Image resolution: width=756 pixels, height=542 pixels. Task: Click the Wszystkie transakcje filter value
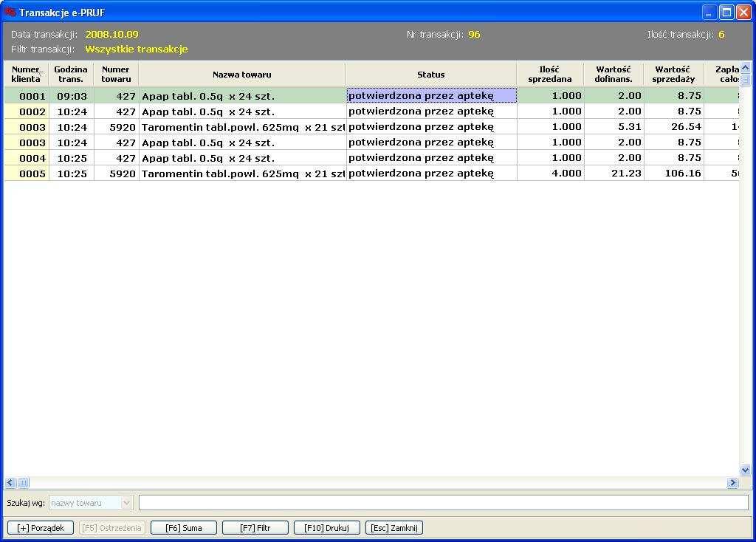click(x=137, y=49)
